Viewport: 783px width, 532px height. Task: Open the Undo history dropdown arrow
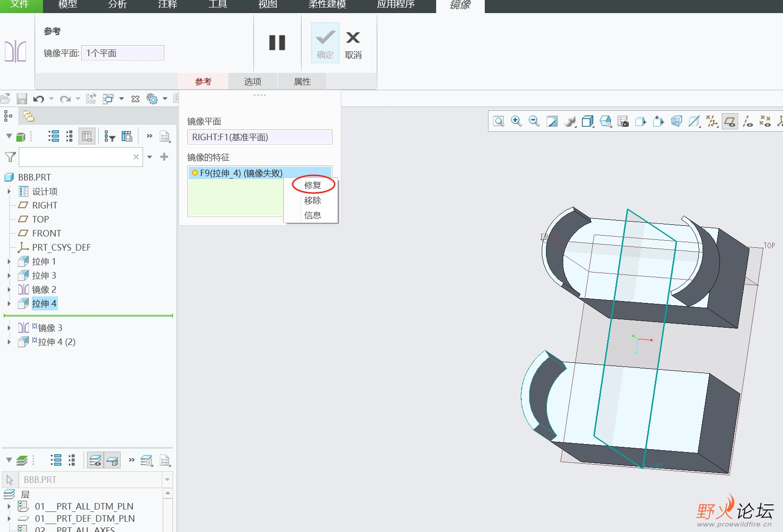point(51,99)
